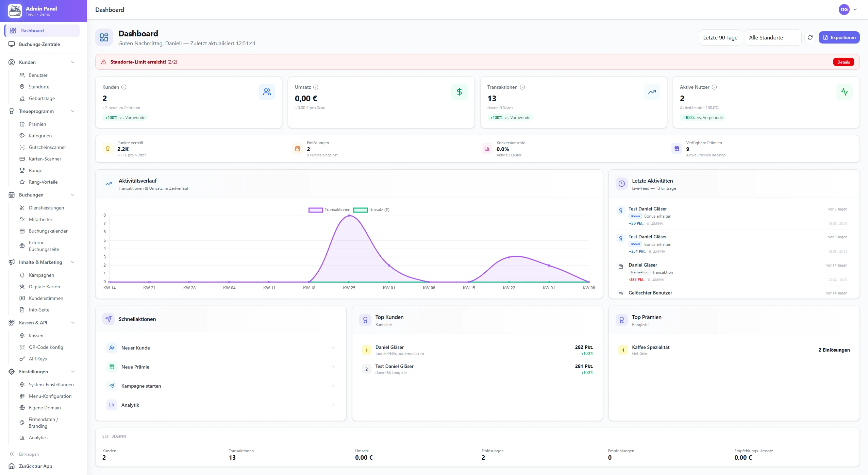
Task: Click the QR-Code Konfig icon
Action: click(22, 347)
